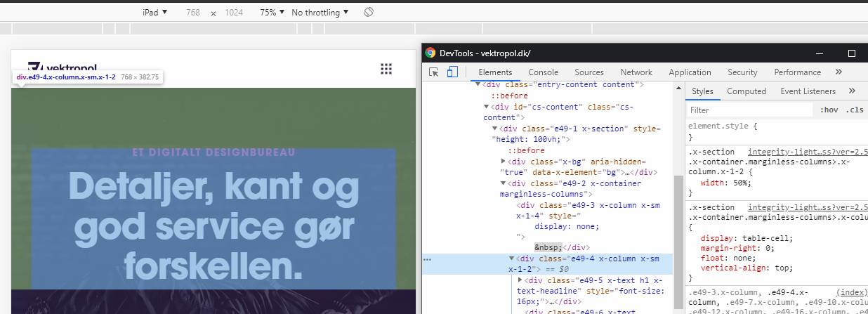Open the iPad device dropdown
868x314 pixels.
[155, 13]
